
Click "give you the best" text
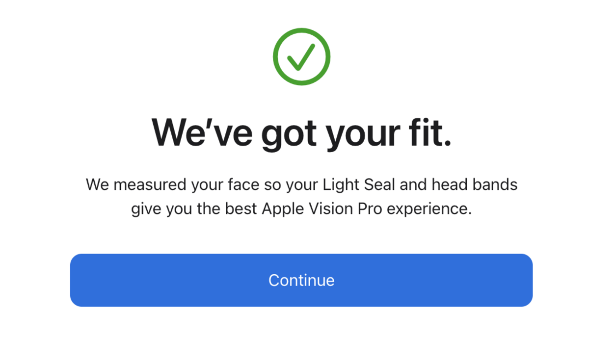click(x=194, y=210)
